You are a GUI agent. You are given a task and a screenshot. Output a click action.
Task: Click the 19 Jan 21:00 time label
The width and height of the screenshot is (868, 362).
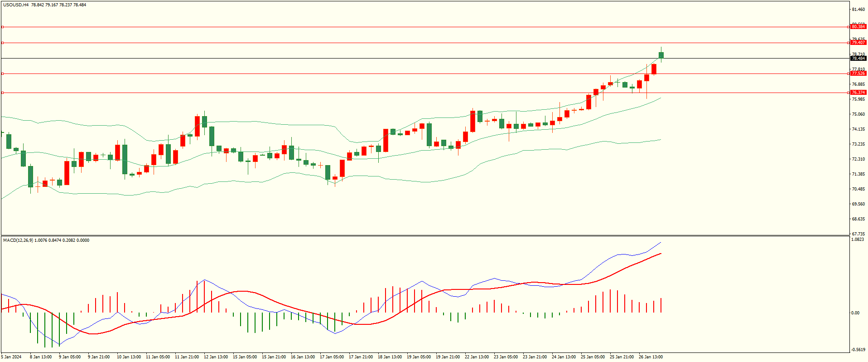(448, 357)
